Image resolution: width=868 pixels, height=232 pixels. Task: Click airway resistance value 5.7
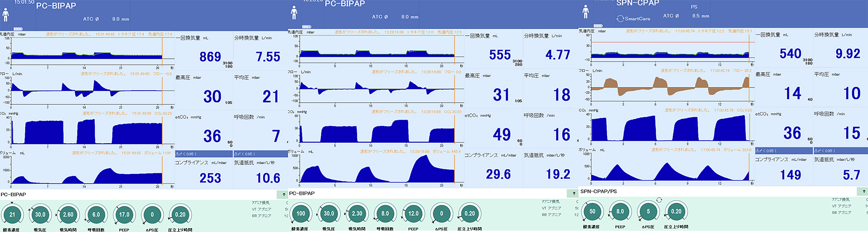pos(852,175)
